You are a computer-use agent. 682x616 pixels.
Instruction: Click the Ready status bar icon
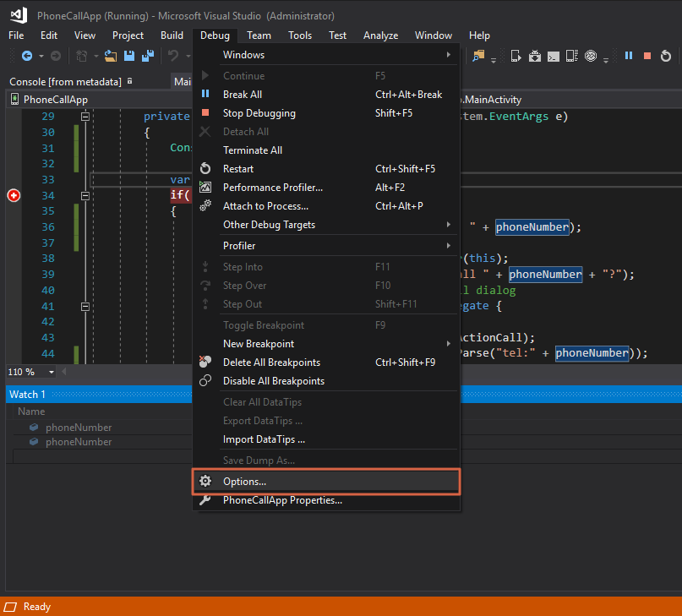(x=10, y=607)
